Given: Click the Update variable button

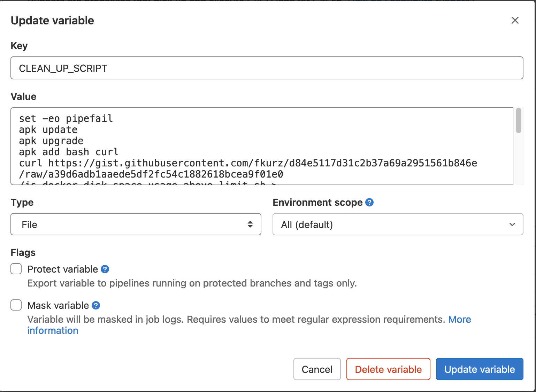Looking at the screenshot, I should [x=479, y=369].
